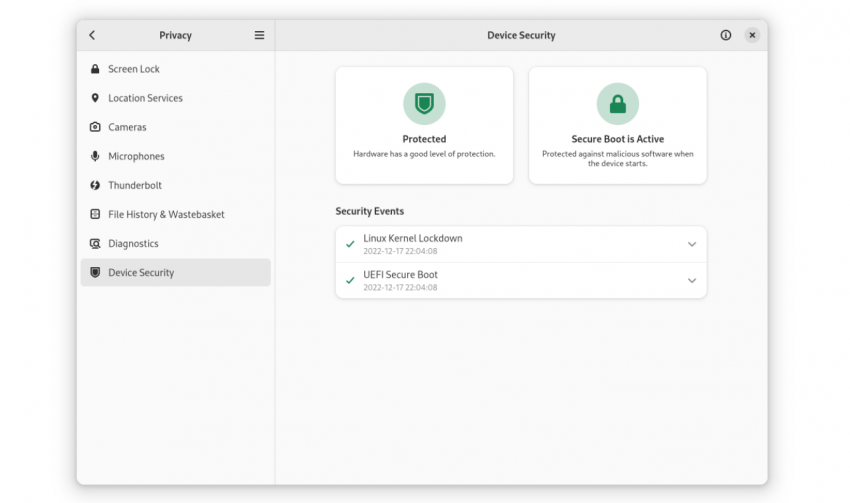Open the hamburger menu in Privacy header
This screenshot has width=850, height=503.
tap(259, 35)
